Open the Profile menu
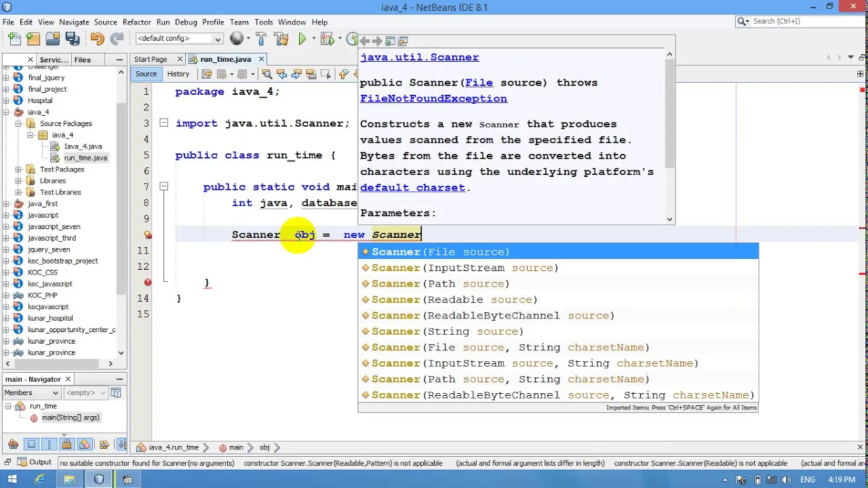The width and height of the screenshot is (868, 488). coord(213,22)
